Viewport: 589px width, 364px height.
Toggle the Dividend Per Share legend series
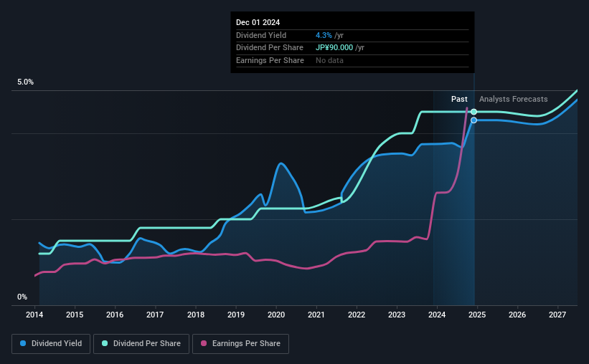pyautogui.click(x=141, y=344)
